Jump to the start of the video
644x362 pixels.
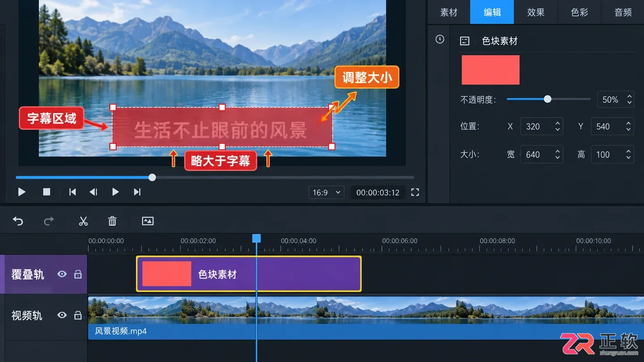pyautogui.click(x=72, y=192)
